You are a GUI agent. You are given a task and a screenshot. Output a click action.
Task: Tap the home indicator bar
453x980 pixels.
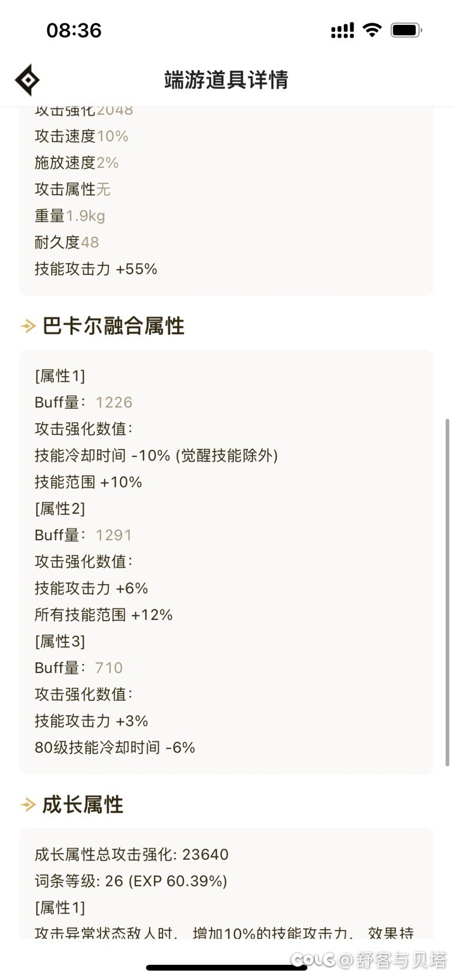point(227,967)
